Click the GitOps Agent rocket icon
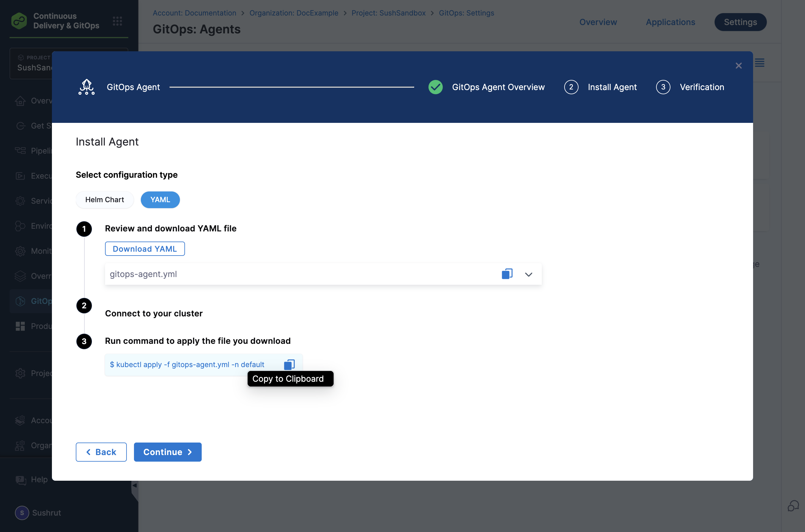The height and width of the screenshot is (532, 805). (87, 87)
